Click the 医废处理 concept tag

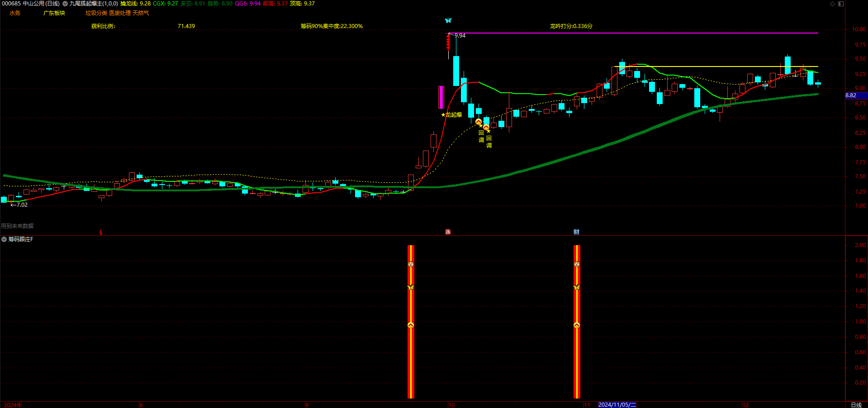120,13
